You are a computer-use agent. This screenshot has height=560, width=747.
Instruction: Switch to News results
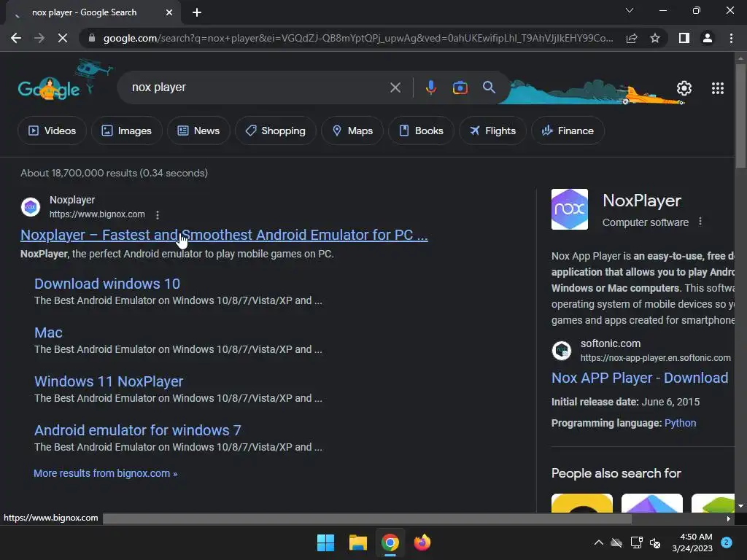click(198, 131)
